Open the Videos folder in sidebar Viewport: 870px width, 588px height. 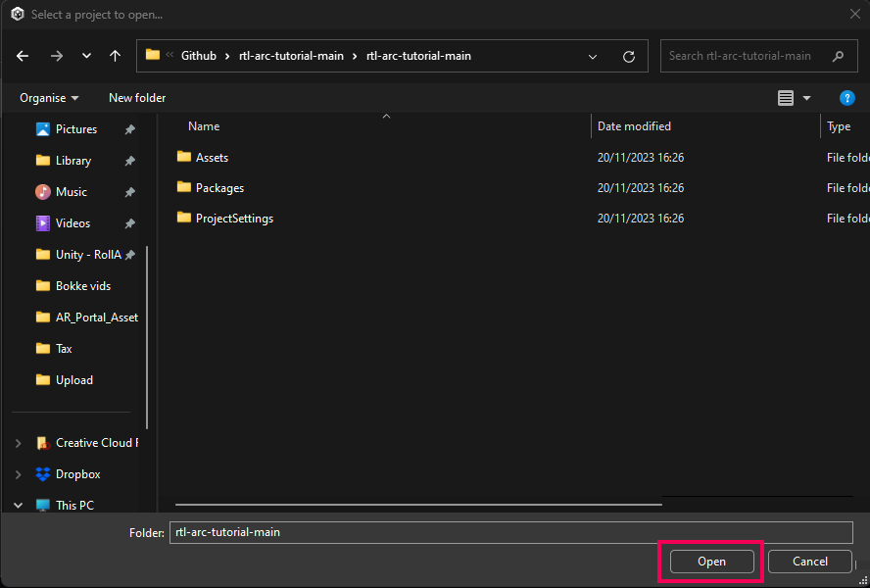click(x=72, y=223)
